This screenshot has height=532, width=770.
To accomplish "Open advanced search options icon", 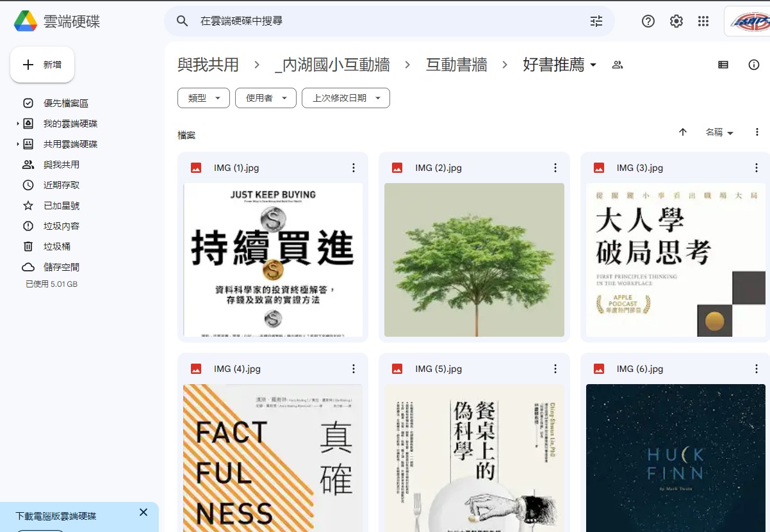I will point(596,21).
